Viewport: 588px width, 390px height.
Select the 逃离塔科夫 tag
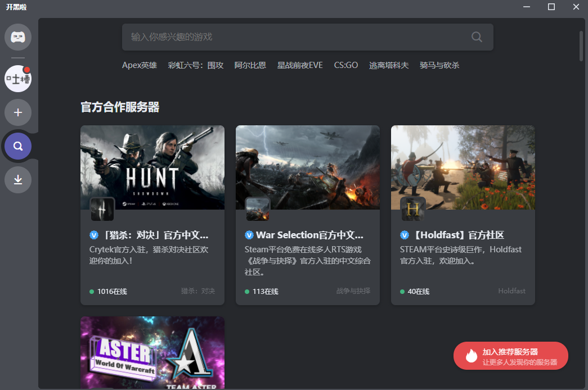(388, 65)
